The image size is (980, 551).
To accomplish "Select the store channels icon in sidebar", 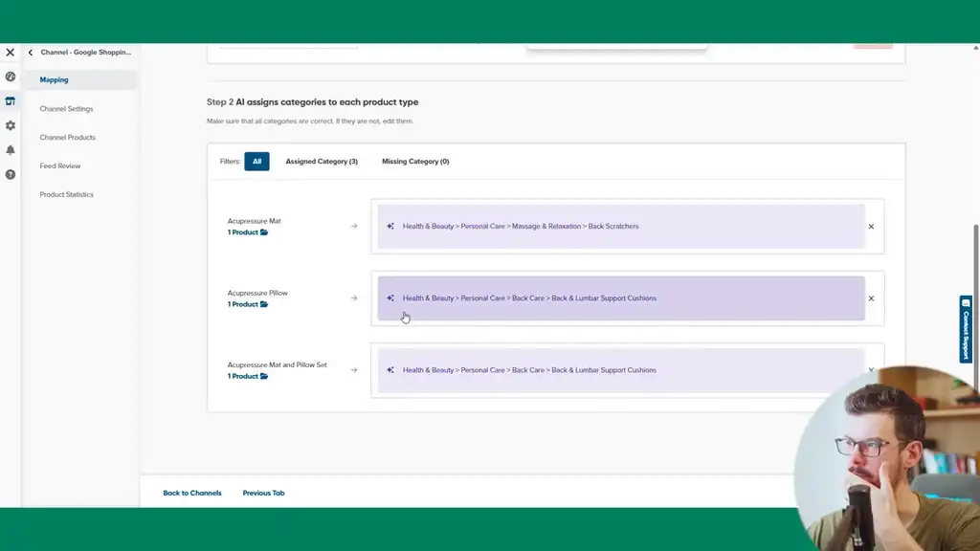I will 10,99.
